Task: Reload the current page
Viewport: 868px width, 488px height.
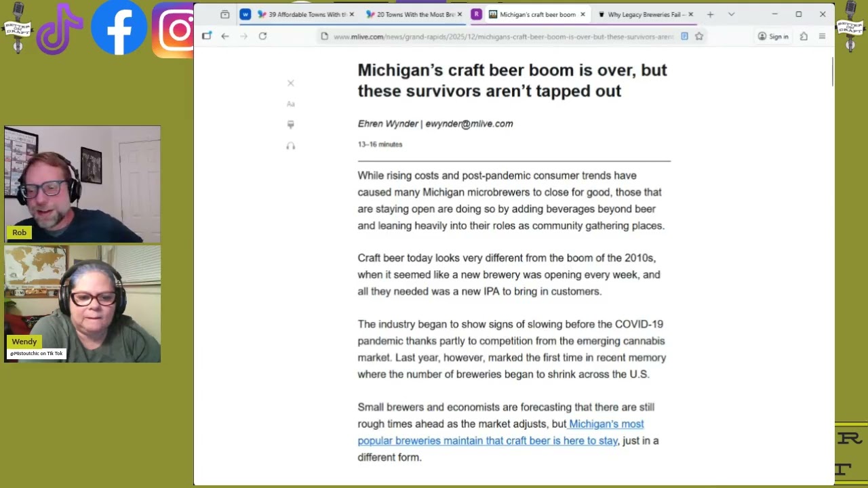Action: point(262,36)
